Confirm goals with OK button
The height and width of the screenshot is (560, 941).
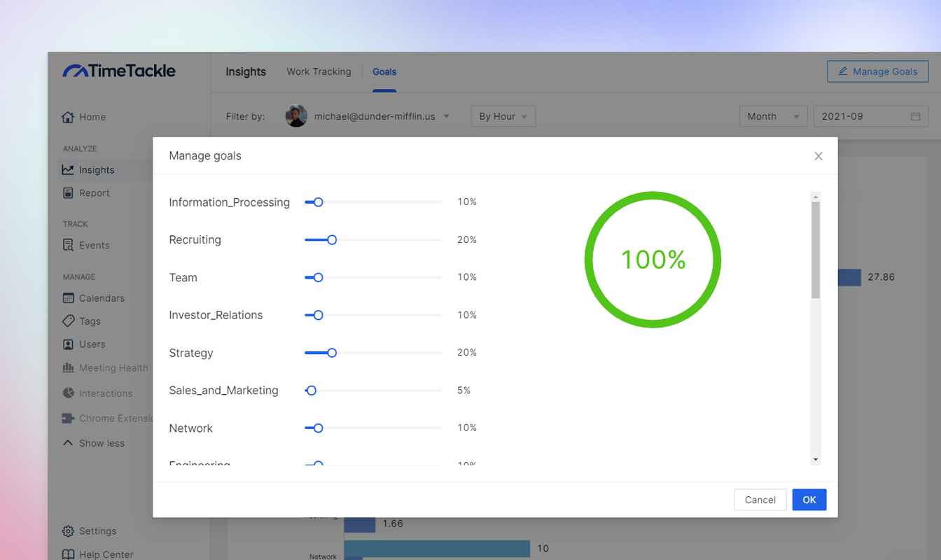809,500
